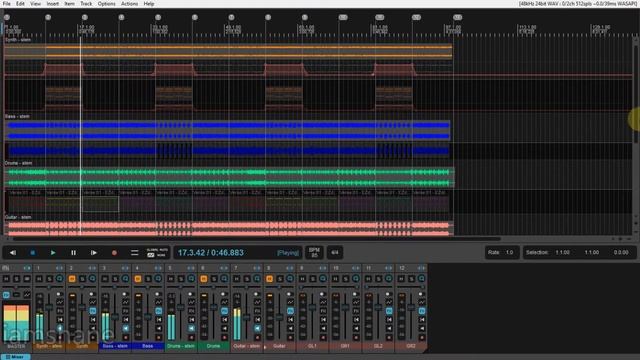Screen dimensions: 640x360
Task: Select the Guitar - stem name label in mixer
Action: [246, 346]
